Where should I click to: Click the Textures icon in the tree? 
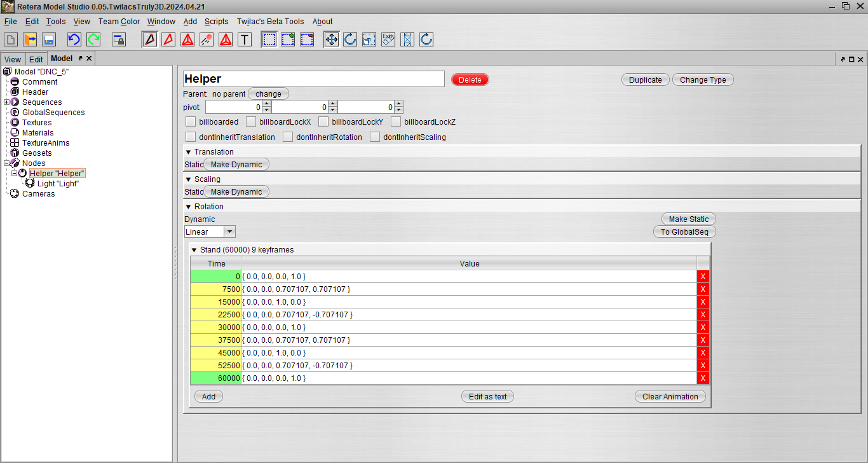[x=15, y=123]
